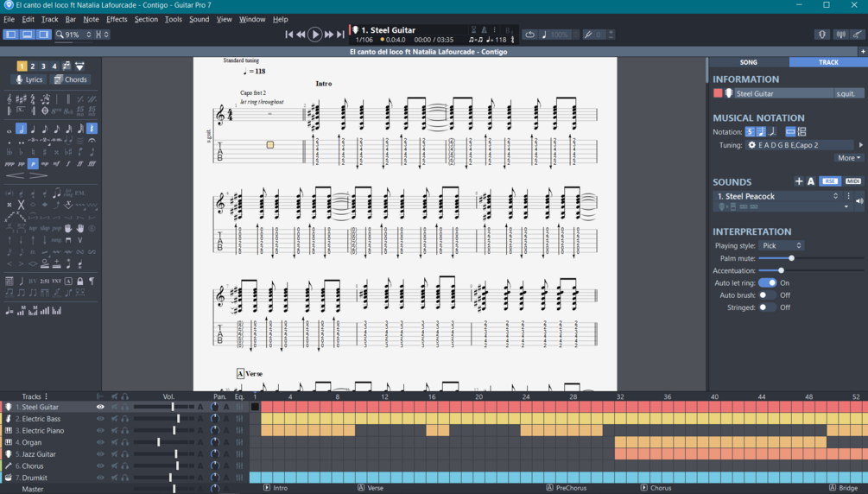Open the Playing style Pick dropdown
The height and width of the screenshot is (494, 868).
pos(781,245)
